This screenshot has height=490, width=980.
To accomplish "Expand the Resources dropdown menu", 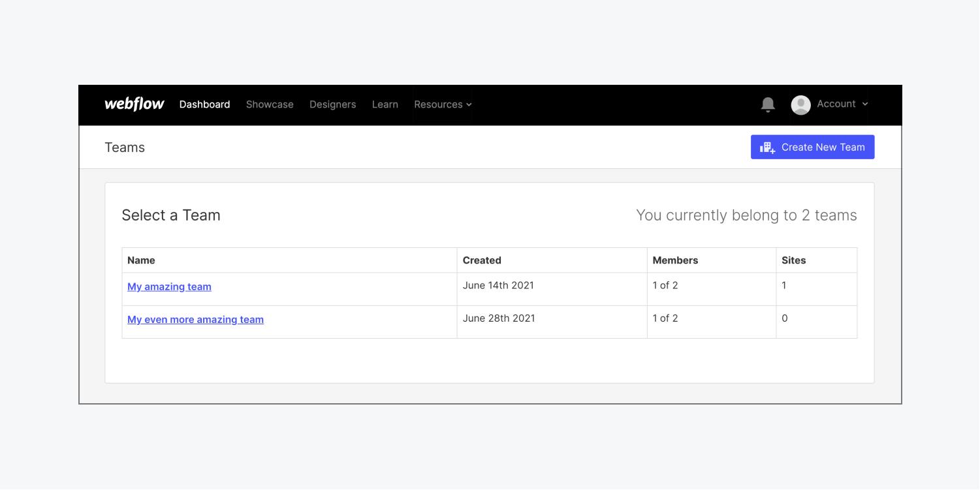I will point(443,104).
